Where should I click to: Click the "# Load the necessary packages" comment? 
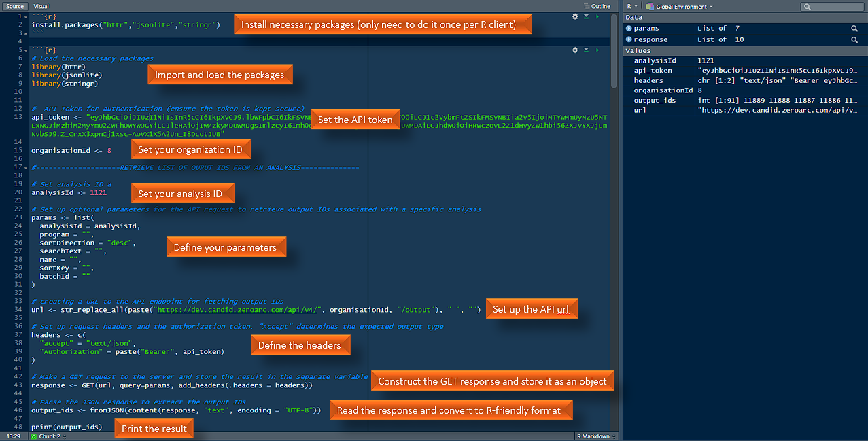coord(92,58)
